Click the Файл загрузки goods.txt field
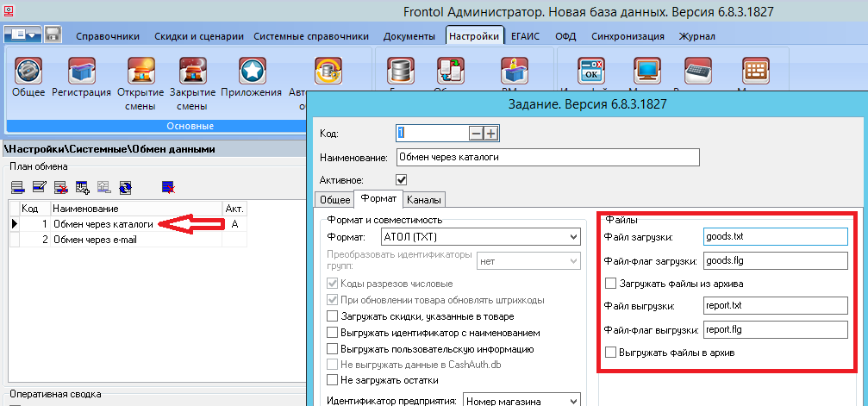This screenshot has height=406, width=868. [x=776, y=236]
